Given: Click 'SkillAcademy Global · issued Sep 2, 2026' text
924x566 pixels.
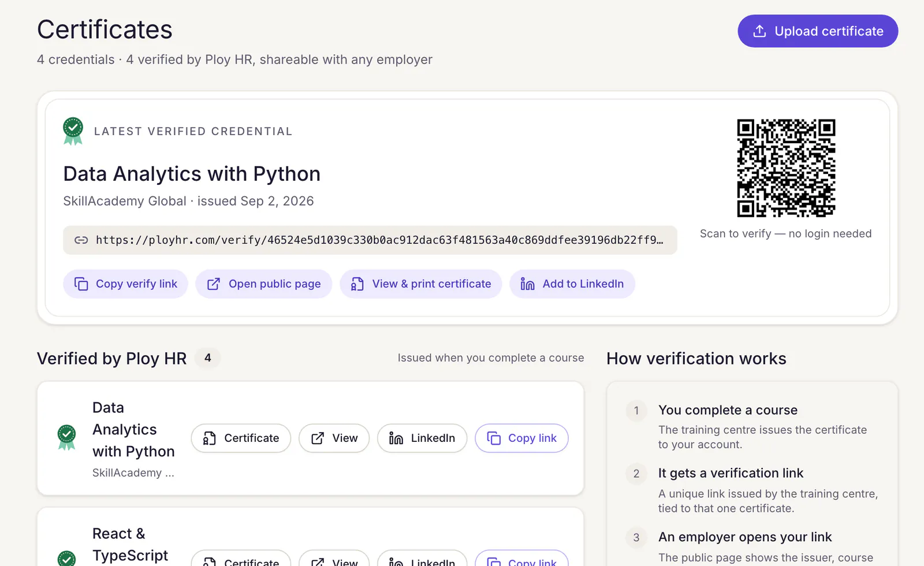Looking at the screenshot, I should point(188,201).
